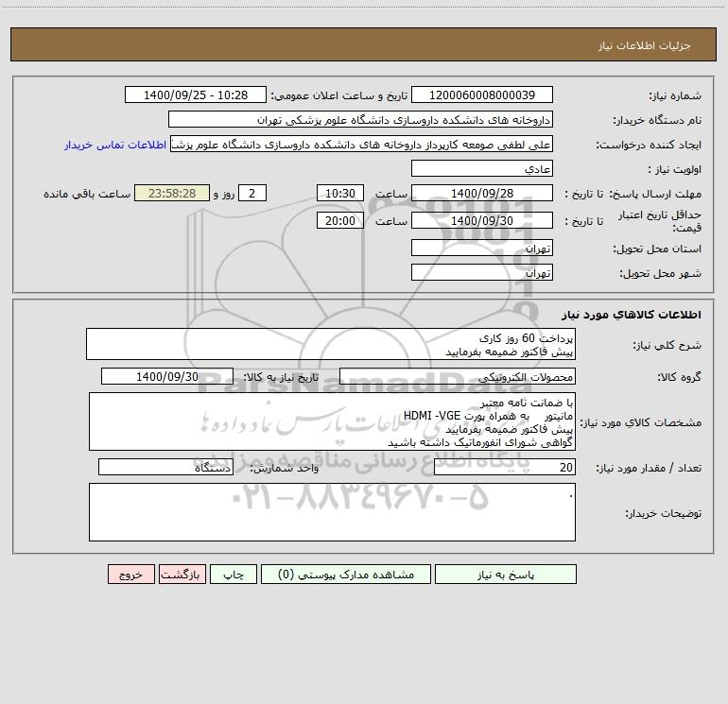728x704 pixels.
Task: Click the priority field showing عادی
Action: [x=482, y=168]
